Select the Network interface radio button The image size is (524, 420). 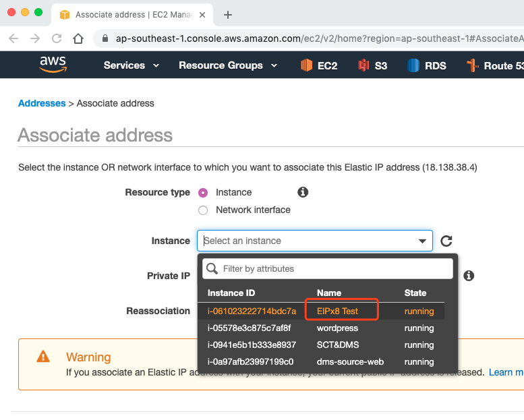click(203, 210)
